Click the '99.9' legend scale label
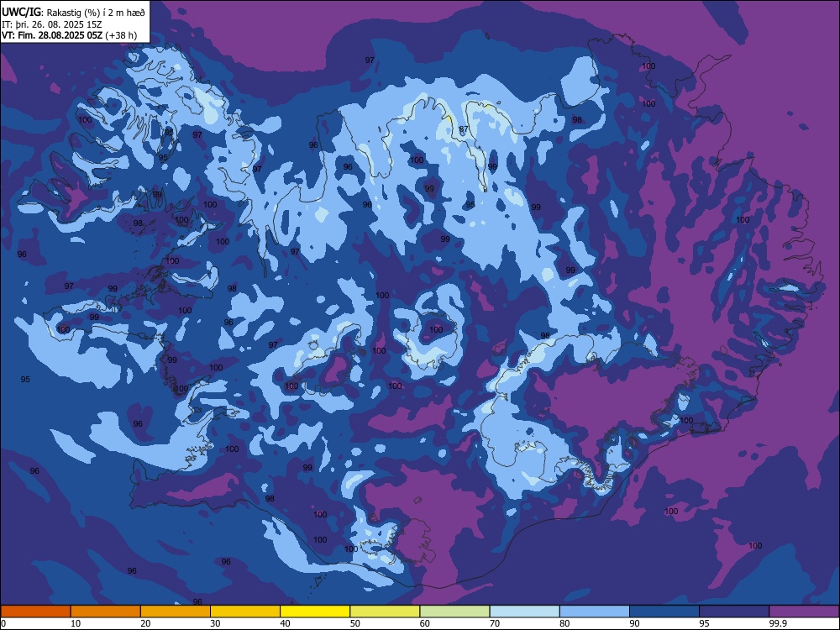840x630 pixels. click(x=778, y=623)
